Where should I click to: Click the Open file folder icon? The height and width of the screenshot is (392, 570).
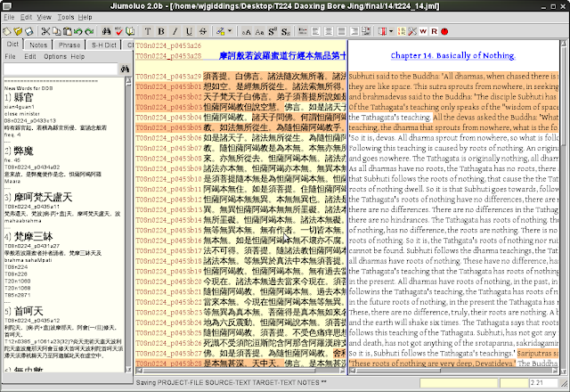point(18,31)
